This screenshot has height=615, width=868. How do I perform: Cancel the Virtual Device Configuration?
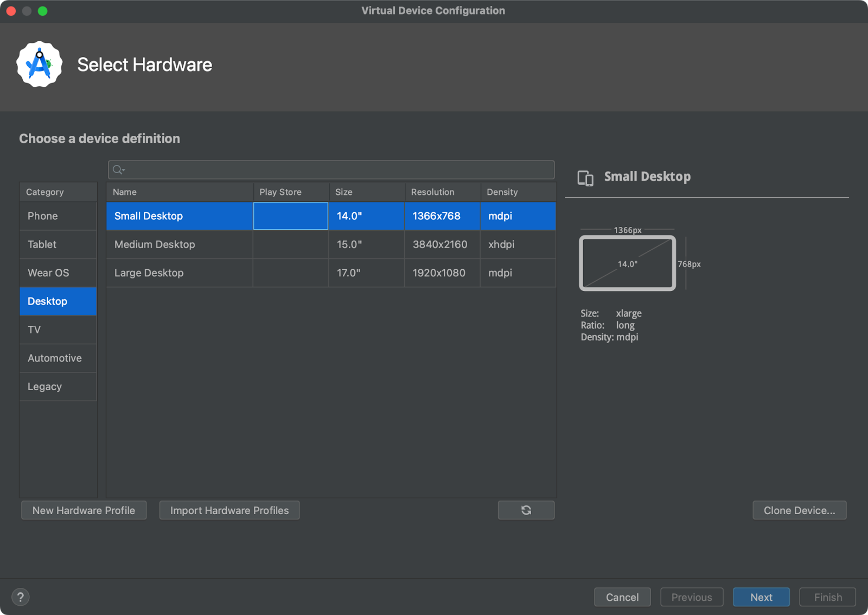tap(622, 597)
